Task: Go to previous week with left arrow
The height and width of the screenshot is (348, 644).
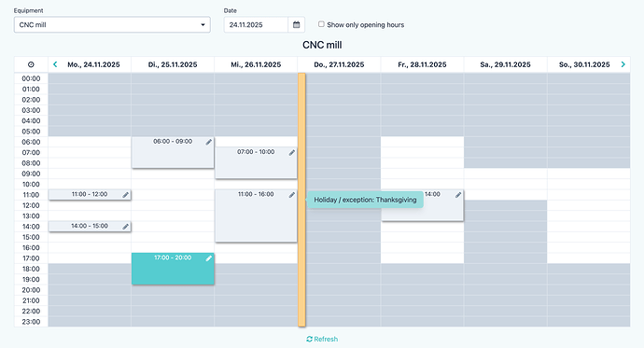Action: [x=55, y=64]
